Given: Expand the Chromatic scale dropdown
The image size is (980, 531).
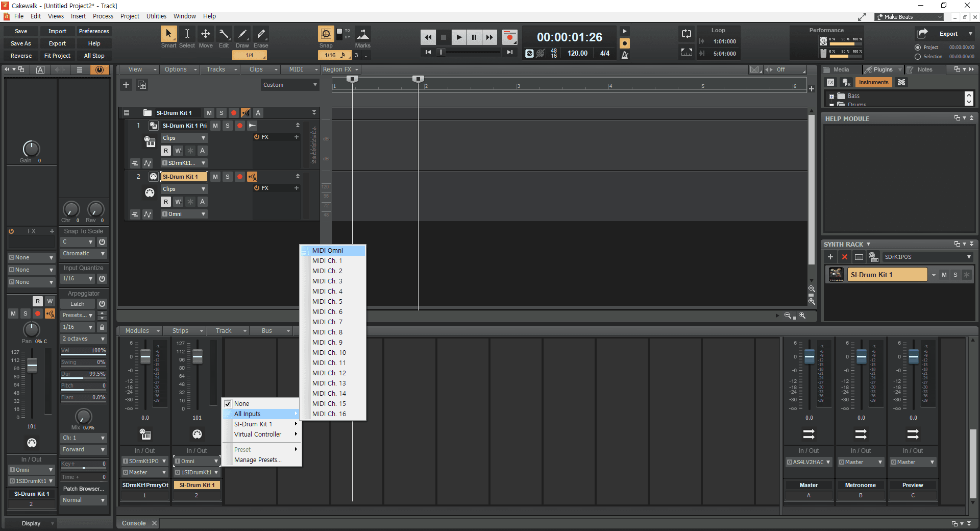Looking at the screenshot, I should pos(84,254).
